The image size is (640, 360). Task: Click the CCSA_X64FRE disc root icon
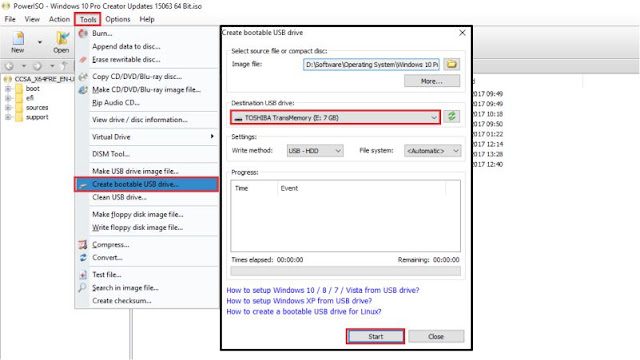(7, 79)
